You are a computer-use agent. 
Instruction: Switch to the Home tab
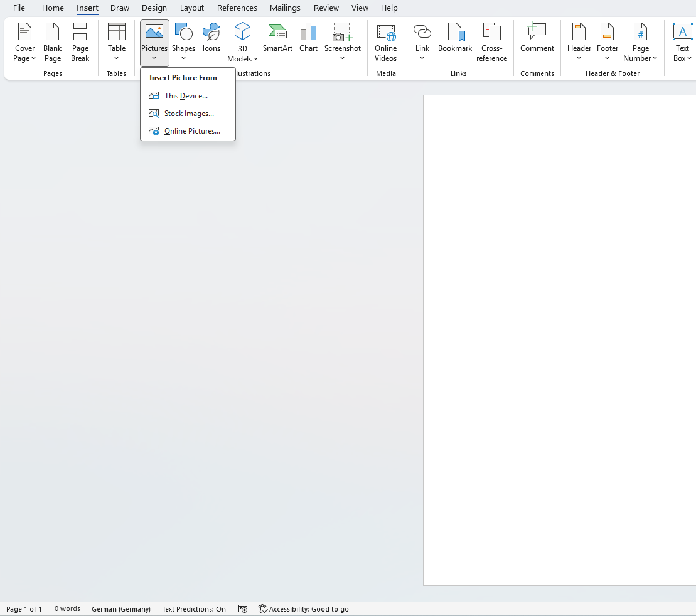point(53,8)
